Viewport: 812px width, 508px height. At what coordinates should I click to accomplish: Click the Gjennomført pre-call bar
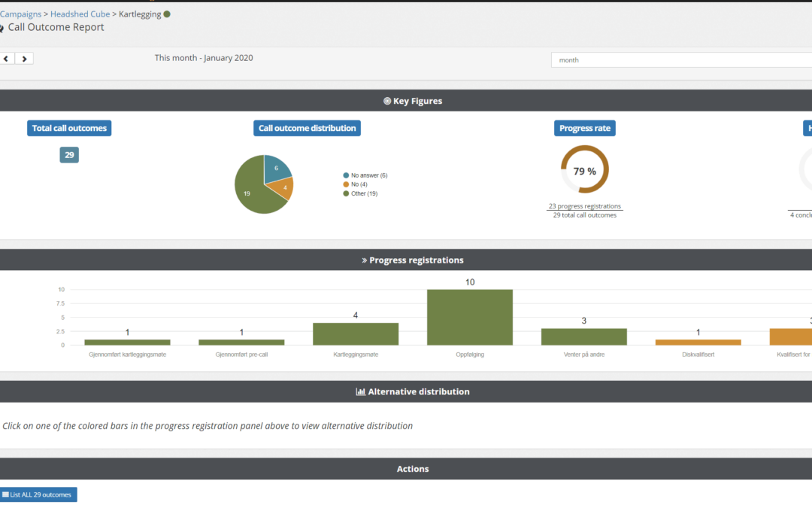pyautogui.click(x=241, y=342)
